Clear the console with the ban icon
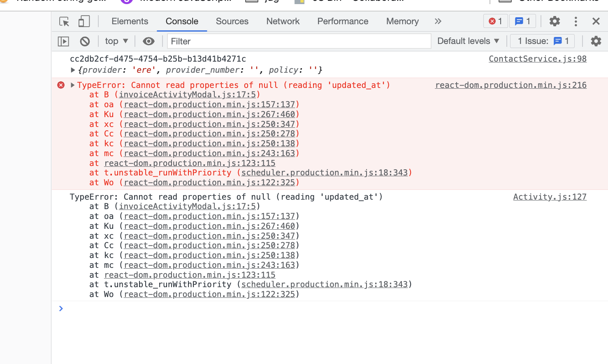The width and height of the screenshot is (608, 364). [85, 41]
